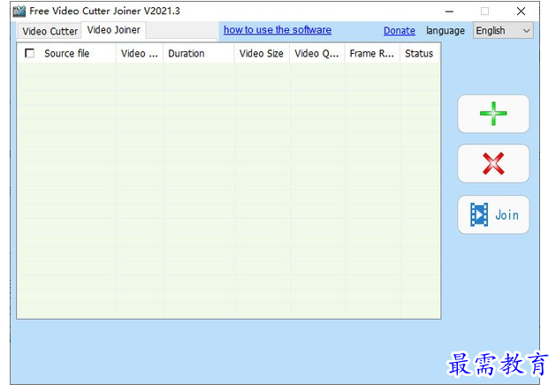Viewport: 556px width, 392px height.
Task: Click the Duration column header
Action: click(x=199, y=54)
